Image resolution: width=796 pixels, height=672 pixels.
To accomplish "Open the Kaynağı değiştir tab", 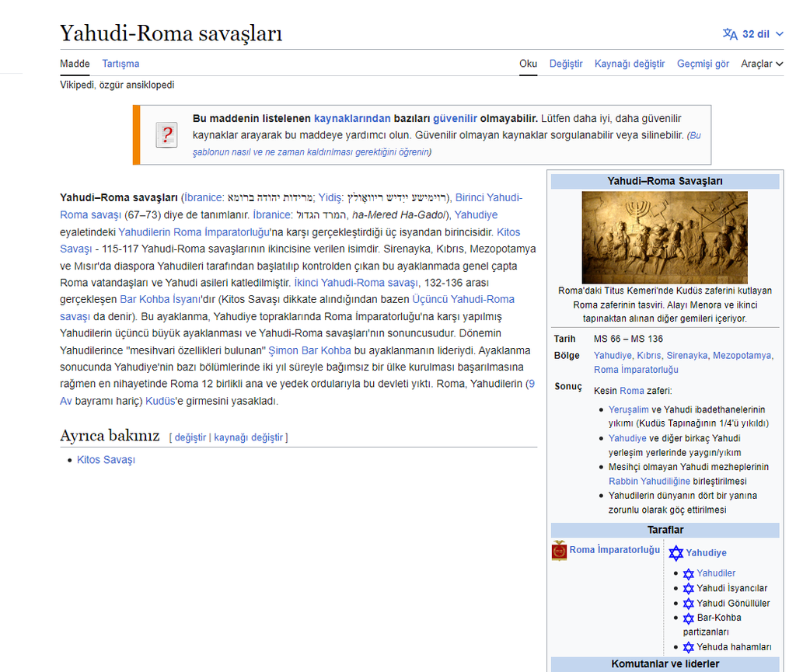I will coord(630,64).
